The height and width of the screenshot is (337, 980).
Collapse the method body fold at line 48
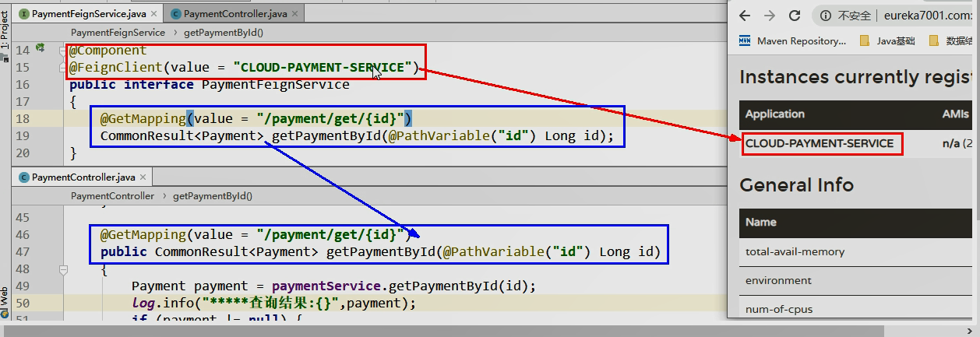[x=65, y=269]
